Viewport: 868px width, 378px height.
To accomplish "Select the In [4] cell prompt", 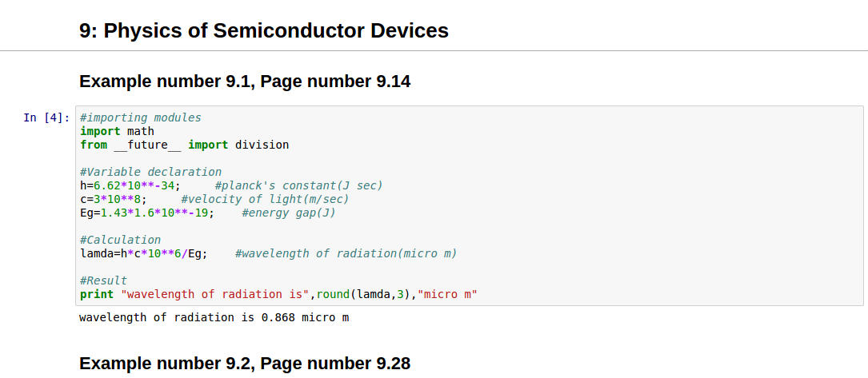I will (x=46, y=118).
